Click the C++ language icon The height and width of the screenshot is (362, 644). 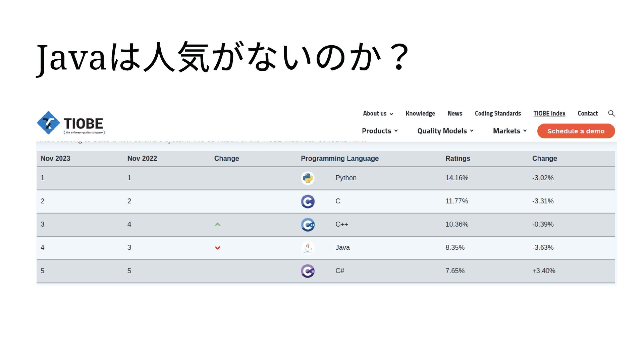point(308,225)
